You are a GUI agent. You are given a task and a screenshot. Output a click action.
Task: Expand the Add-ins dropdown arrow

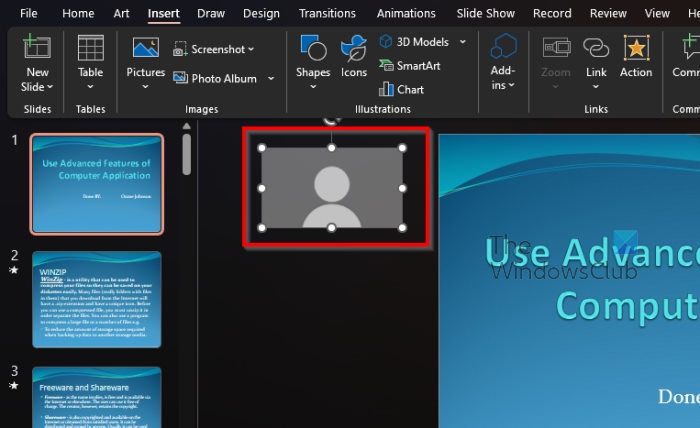512,85
